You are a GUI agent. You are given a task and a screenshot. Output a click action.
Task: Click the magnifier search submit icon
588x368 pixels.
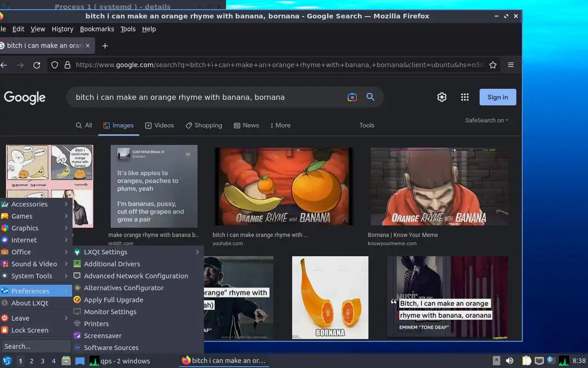[x=370, y=97]
